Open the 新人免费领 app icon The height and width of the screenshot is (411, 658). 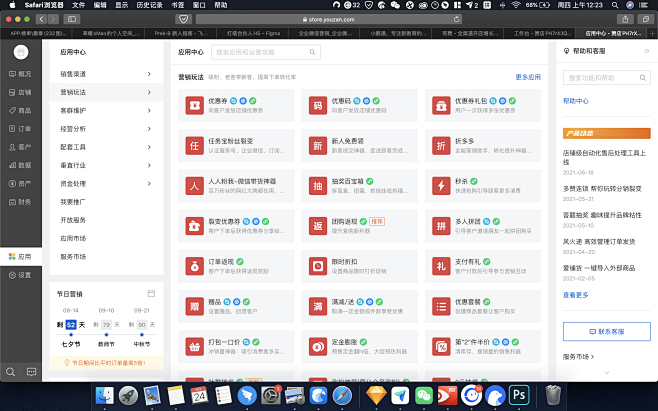point(318,146)
